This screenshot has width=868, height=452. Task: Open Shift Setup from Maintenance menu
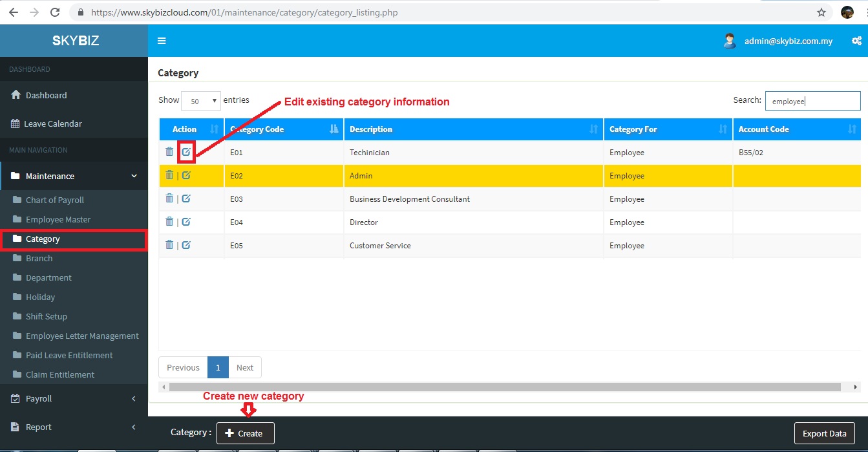coord(47,316)
